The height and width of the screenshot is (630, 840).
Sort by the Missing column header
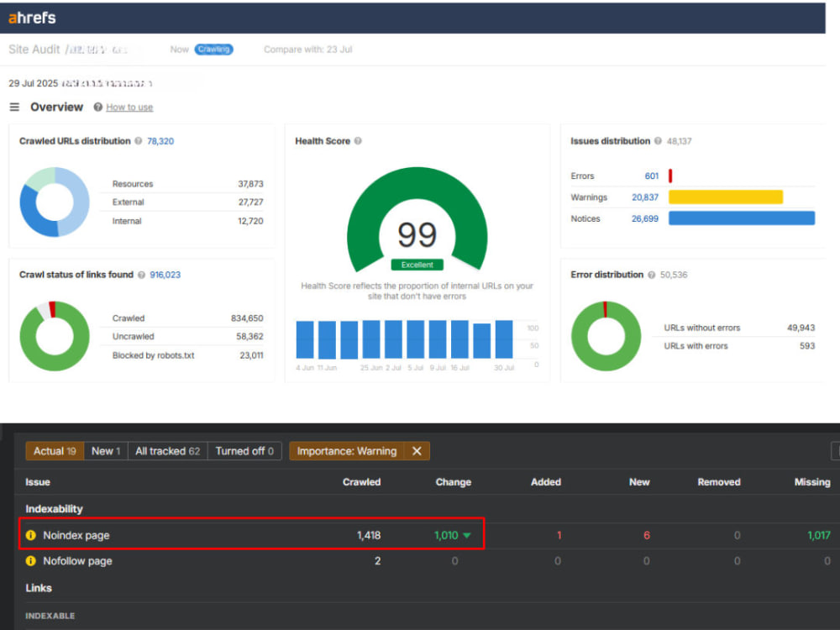coord(812,481)
